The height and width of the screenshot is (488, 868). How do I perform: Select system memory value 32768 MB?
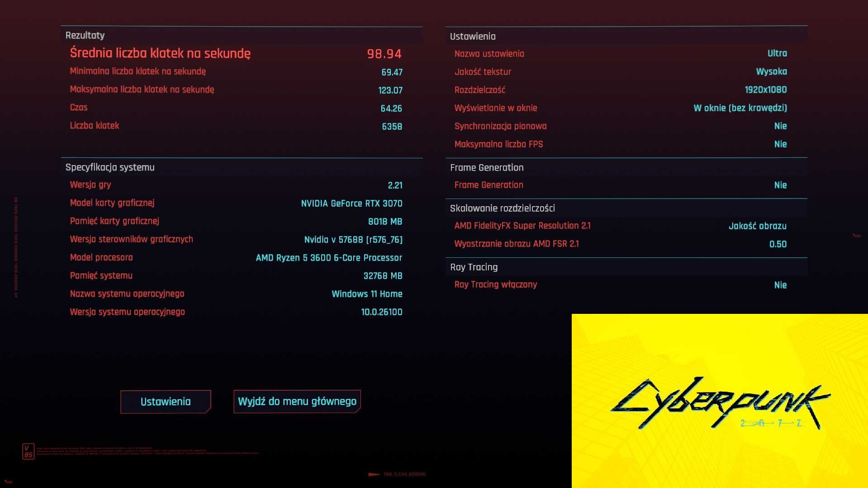[x=383, y=276]
